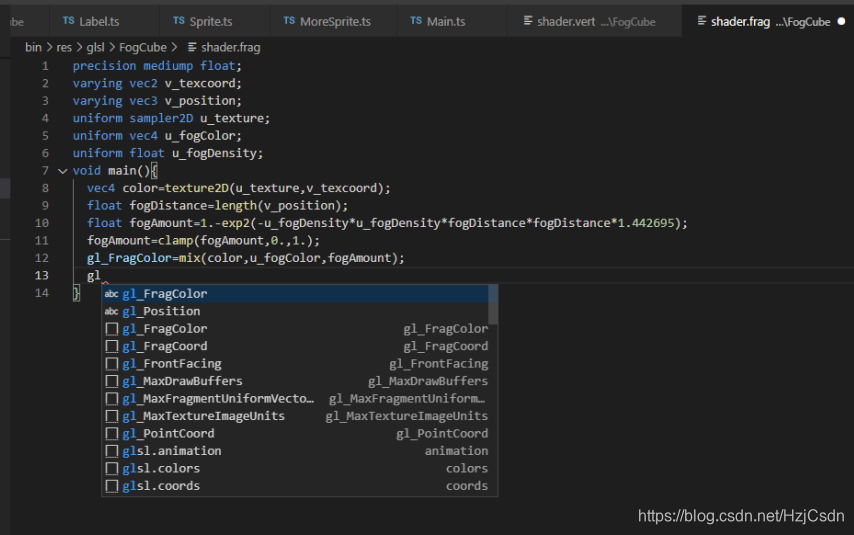Select the gl_MaxTextureImageUnits suggestion
The image size is (854, 535).
click(295, 416)
